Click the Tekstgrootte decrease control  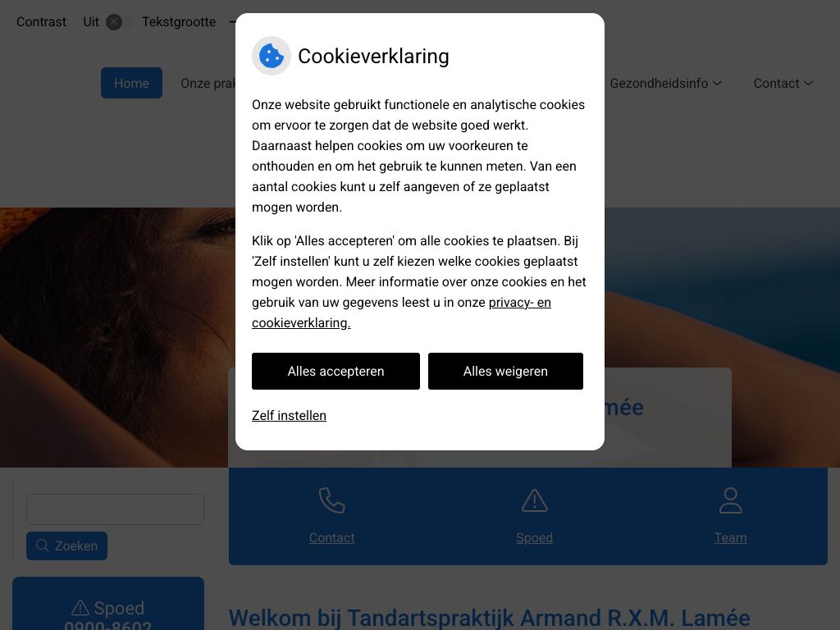tap(232, 22)
